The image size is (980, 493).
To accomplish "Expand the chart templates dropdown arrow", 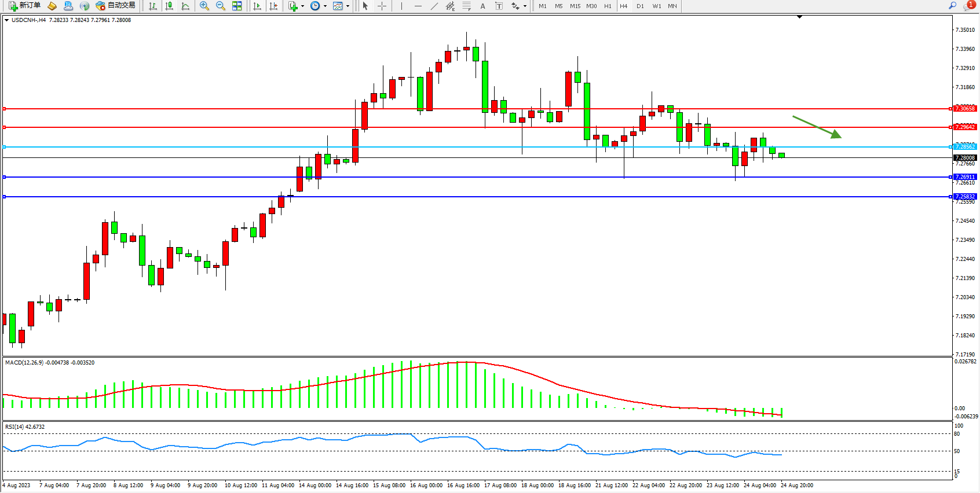I will point(348,6).
